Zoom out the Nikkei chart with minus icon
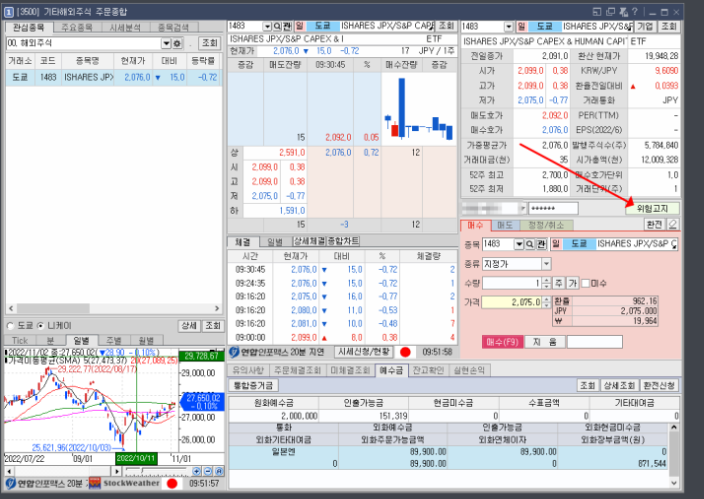Viewport: 704px width, 499px height. (208, 471)
